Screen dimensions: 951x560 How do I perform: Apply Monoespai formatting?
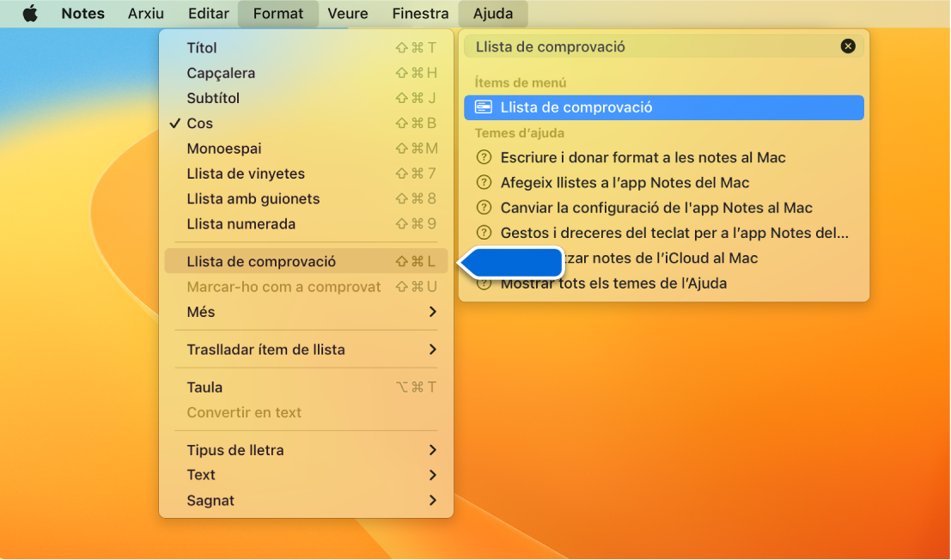tap(307, 149)
